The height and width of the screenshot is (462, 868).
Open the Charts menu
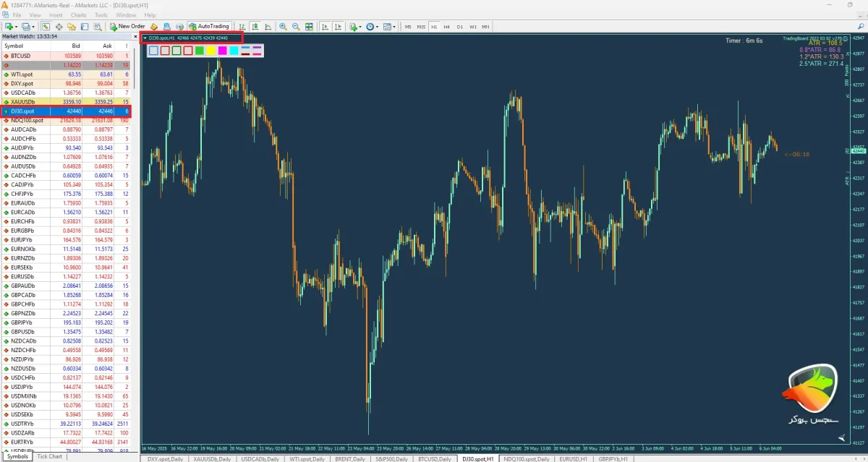coord(79,14)
